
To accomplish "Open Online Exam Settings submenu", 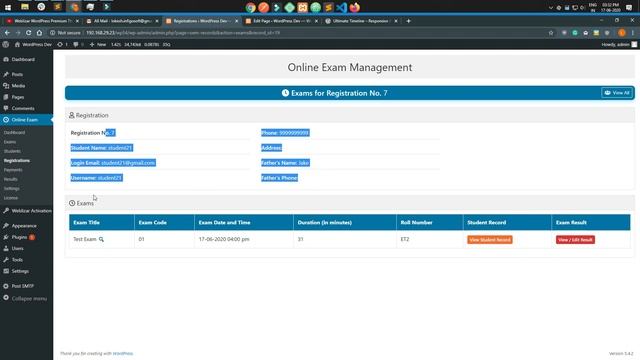I will (11, 189).
